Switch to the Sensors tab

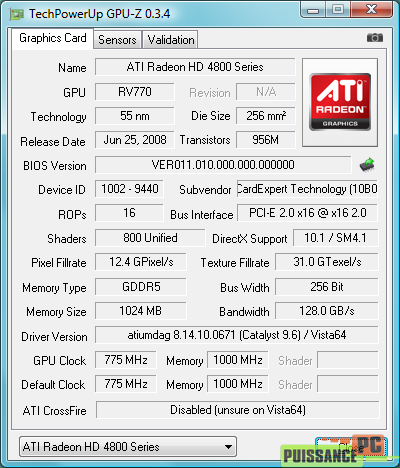(117, 40)
